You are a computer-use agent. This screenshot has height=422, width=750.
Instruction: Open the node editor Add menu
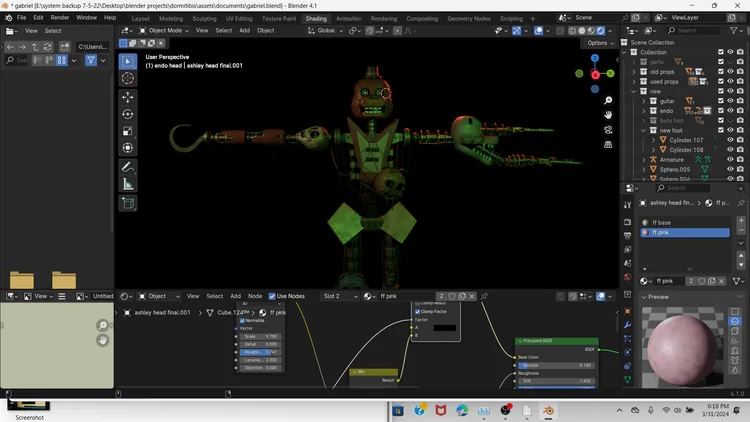(x=235, y=296)
